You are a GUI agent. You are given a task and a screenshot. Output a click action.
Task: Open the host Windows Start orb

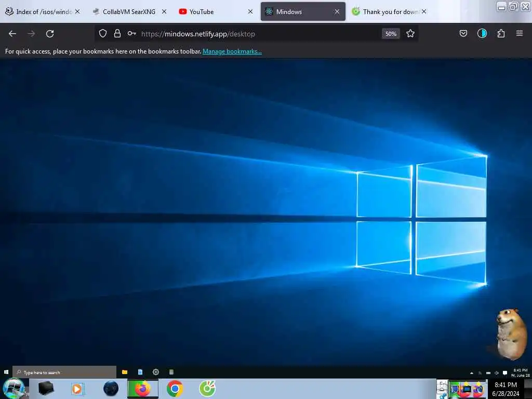[x=14, y=388]
